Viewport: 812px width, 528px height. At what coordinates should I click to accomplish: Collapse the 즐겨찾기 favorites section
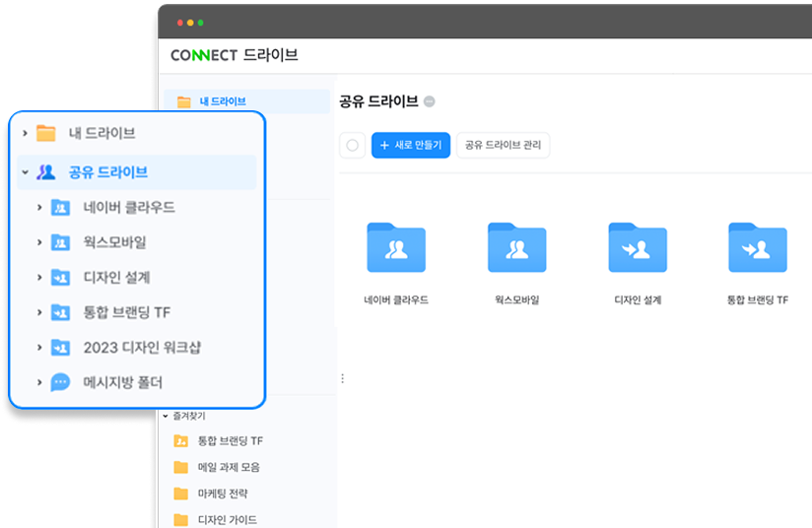(166, 416)
